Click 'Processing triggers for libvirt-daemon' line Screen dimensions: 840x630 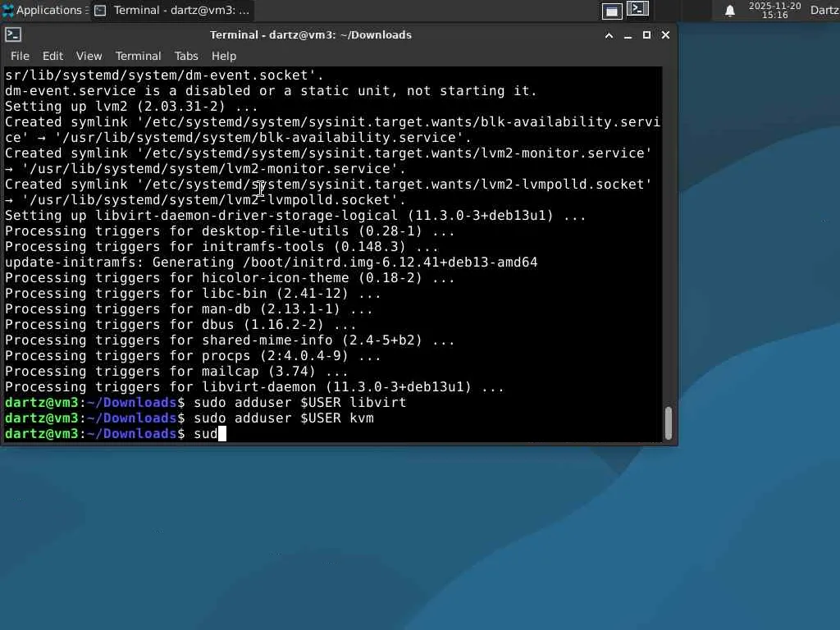click(254, 386)
